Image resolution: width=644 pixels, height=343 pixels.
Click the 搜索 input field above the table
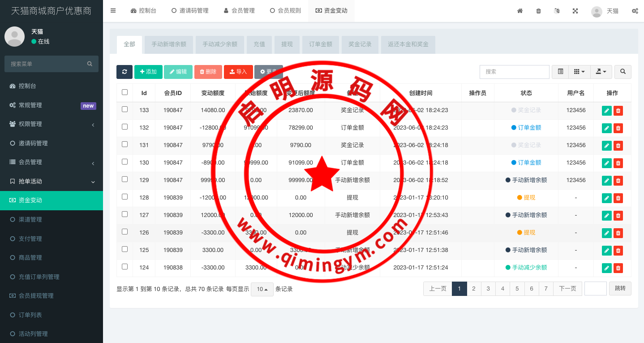click(x=514, y=72)
